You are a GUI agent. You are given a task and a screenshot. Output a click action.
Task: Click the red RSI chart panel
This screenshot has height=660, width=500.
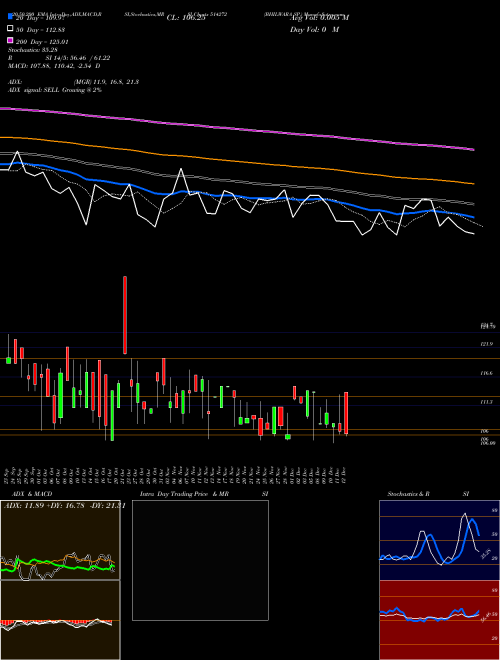click(439, 620)
